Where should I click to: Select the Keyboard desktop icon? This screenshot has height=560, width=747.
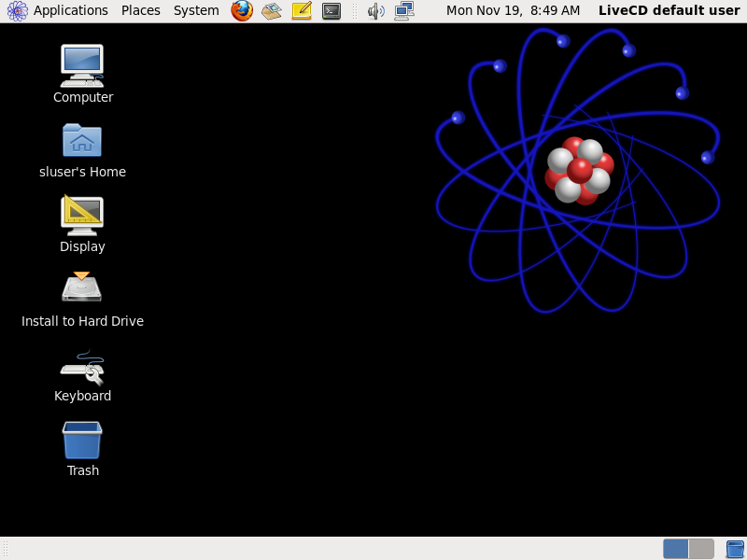tap(82, 366)
